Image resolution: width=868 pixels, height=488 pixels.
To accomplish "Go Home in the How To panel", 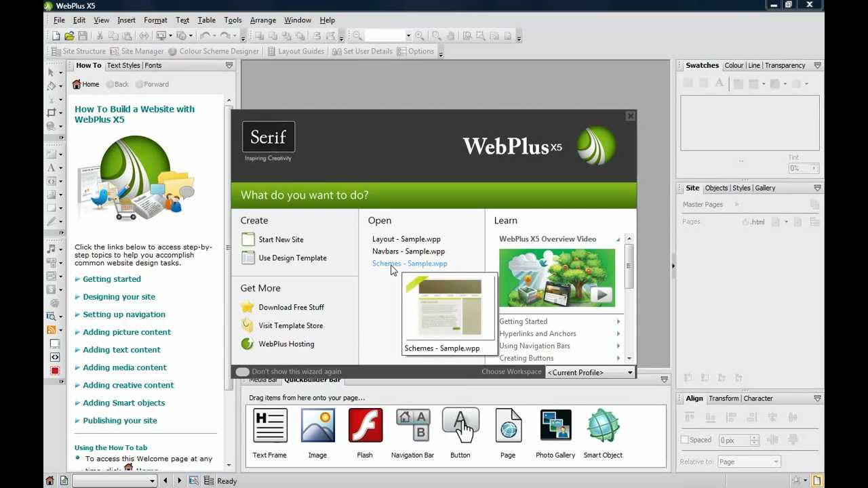I will [86, 85].
